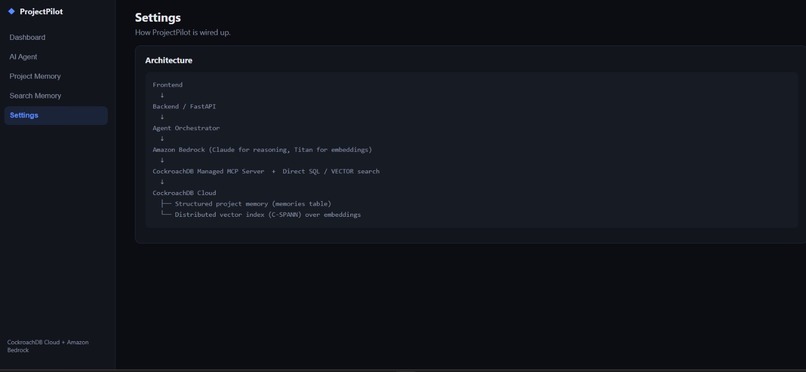The width and height of the screenshot is (806, 372).
Task: Click the arrow below 'Frontend'
Action: [162, 96]
